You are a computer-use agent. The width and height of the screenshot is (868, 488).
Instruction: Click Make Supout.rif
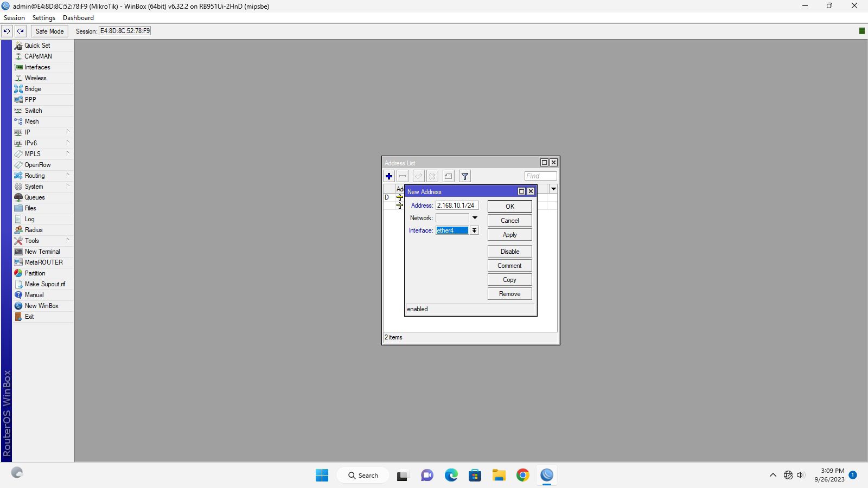[43, 284]
